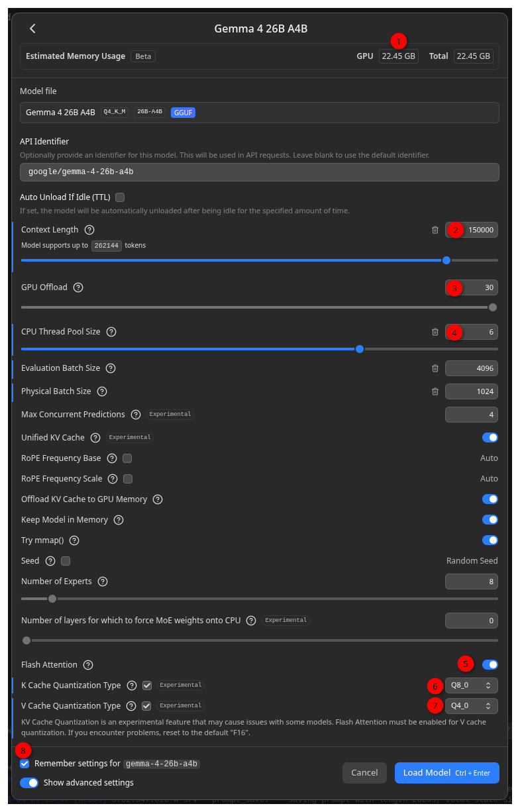Adjust the GPU Offload slider handle
Image resolution: width=520 pixels, height=812 pixels.
493,307
